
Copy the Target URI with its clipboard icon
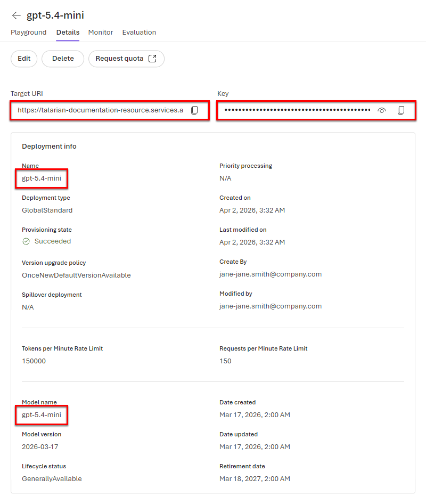[x=195, y=110]
